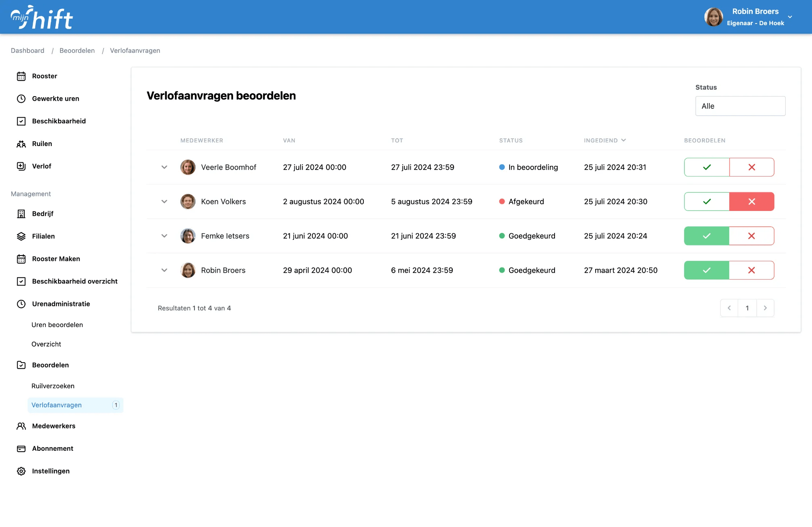Expand Robin Broers row details
This screenshot has width=812, height=527.
pyautogui.click(x=164, y=270)
